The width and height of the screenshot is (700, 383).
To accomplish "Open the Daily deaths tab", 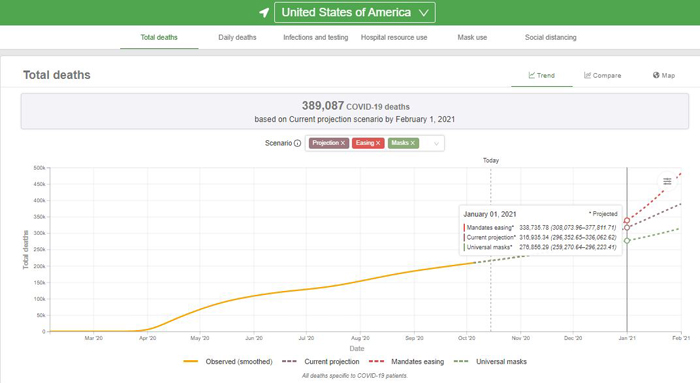I will (x=237, y=37).
